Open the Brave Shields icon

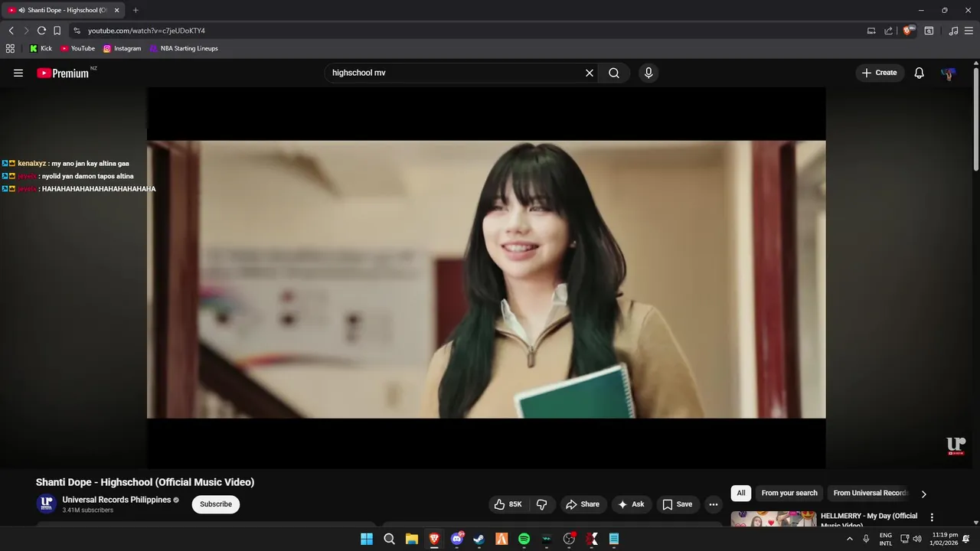909,31
